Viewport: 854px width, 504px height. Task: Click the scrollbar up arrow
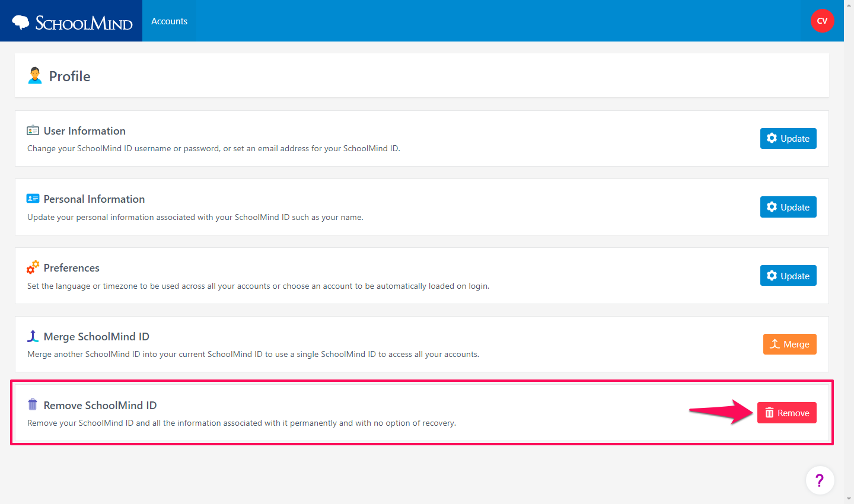point(849,4)
